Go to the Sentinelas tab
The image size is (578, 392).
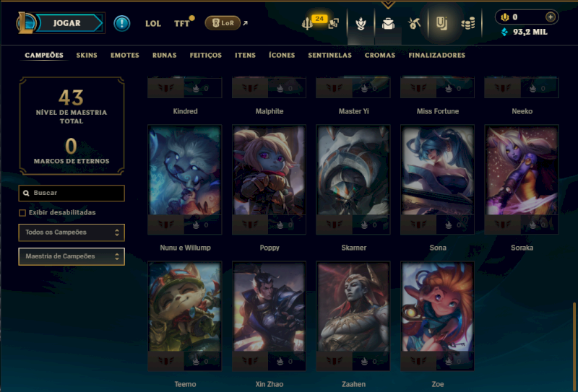[x=329, y=56]
